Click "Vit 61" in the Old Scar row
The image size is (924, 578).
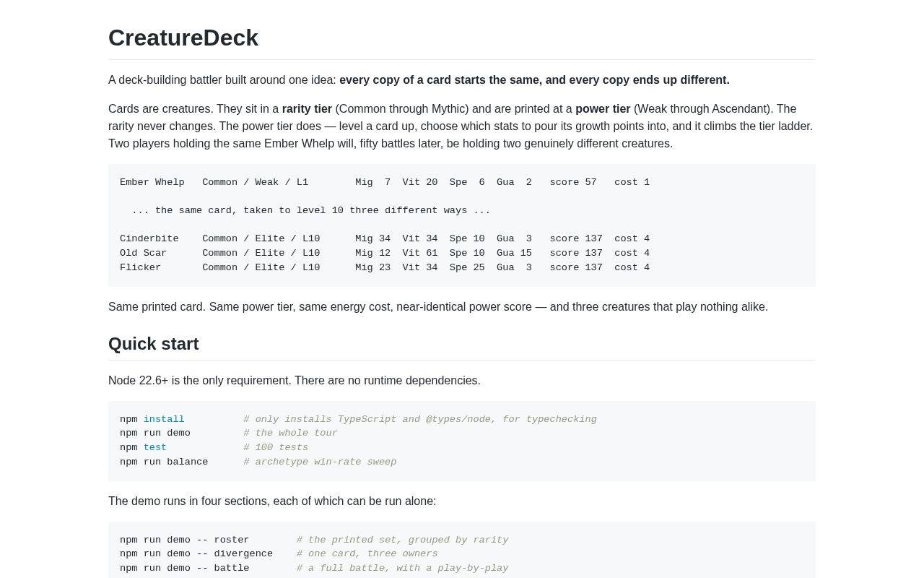[x=420, y=254]
